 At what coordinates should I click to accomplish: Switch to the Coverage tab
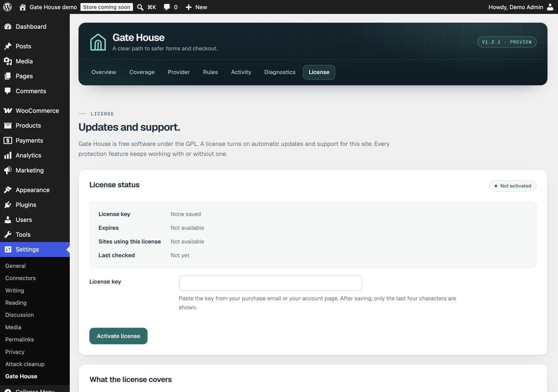(x=142, y=72)
